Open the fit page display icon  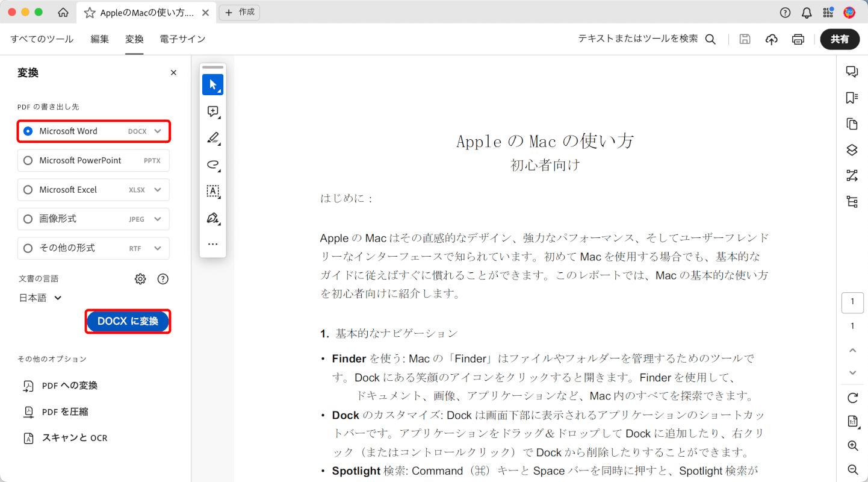click(852, 421)
